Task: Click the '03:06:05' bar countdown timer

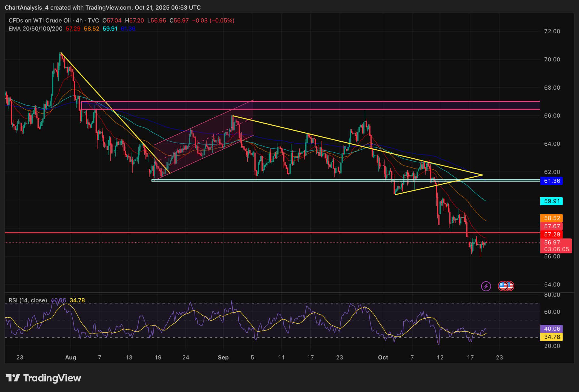Action: 556,249
